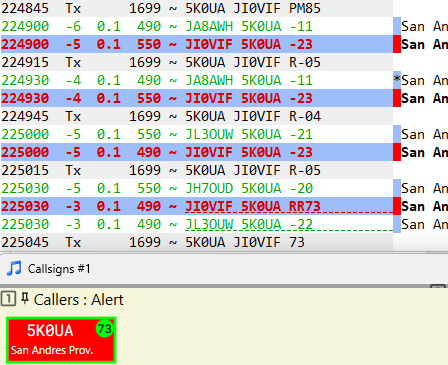The image size is (448, 365).
Task: Click the music note icon beside Callsigns #1
Action: point(14,268)
